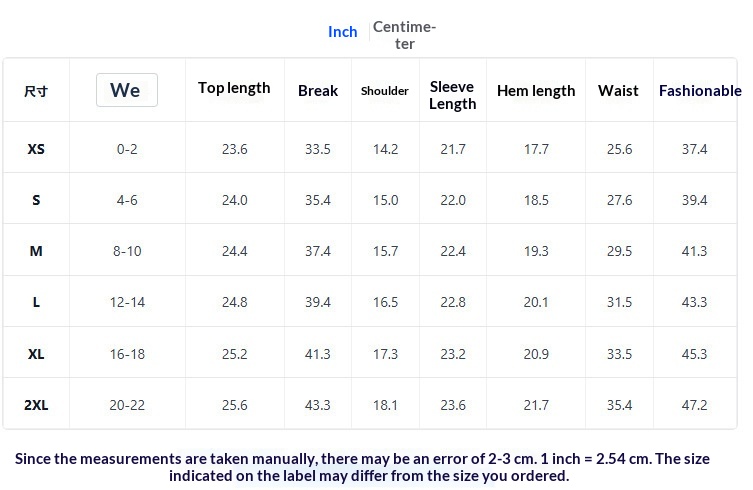Open the We size-standard dropdown
The image size is (753, 490).
(127, 90)
